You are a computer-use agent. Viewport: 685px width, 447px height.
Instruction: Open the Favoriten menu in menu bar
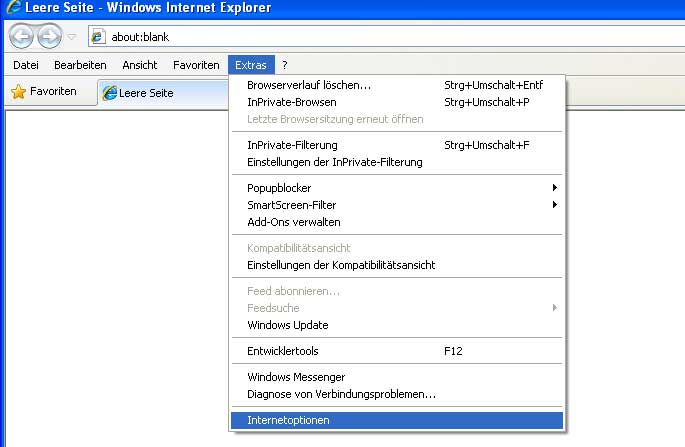[x=196, y=65]
